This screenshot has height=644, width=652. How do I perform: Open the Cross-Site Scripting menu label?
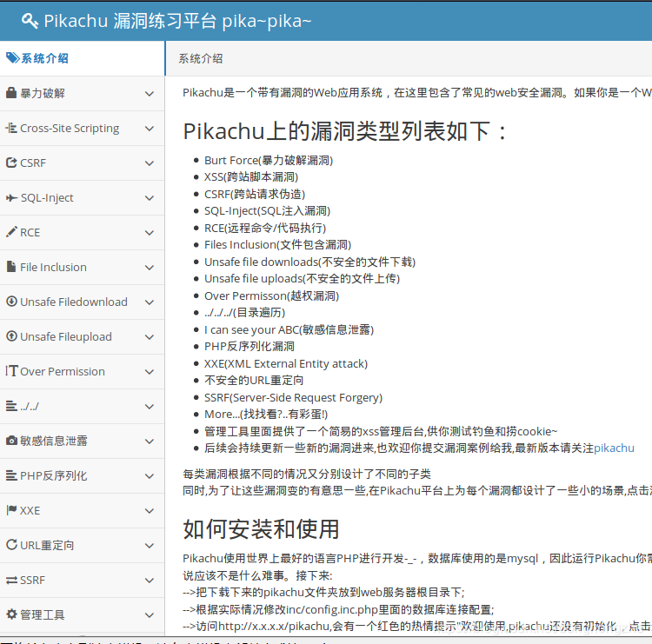coord(70,128)
